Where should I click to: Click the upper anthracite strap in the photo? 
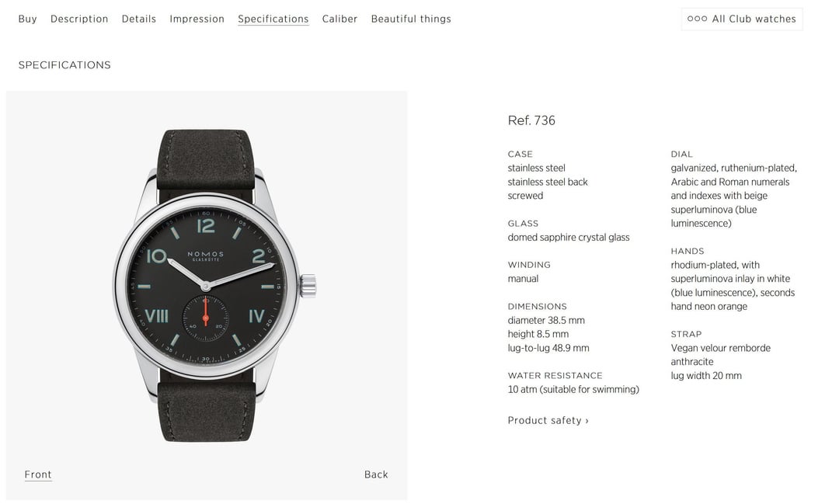[206, 161]
